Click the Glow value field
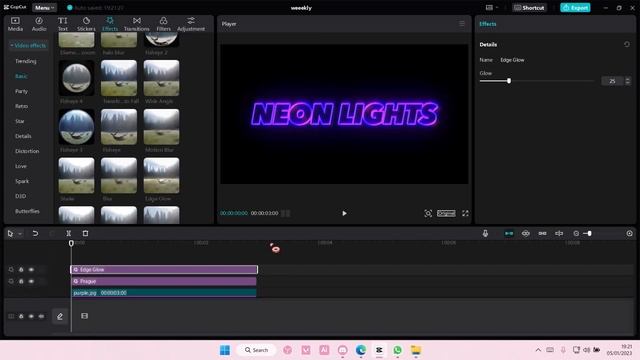This screenshot has width=640, height=360. (612, 81)
